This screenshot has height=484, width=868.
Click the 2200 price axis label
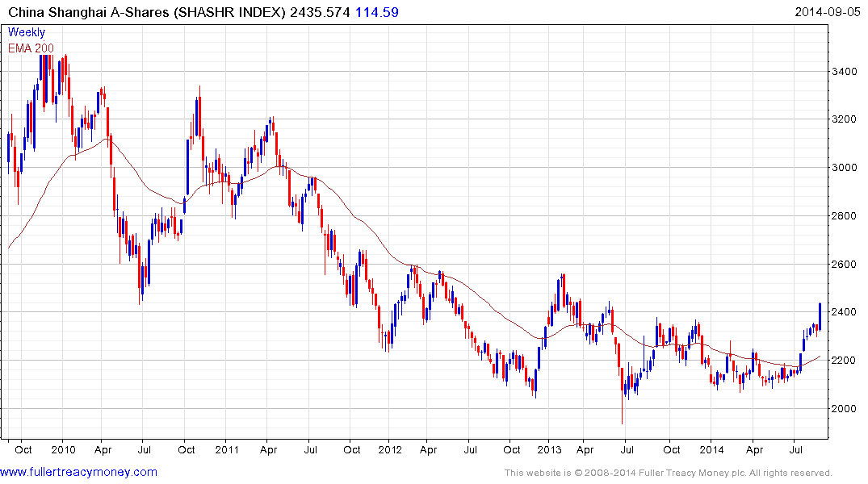point(845,360)
